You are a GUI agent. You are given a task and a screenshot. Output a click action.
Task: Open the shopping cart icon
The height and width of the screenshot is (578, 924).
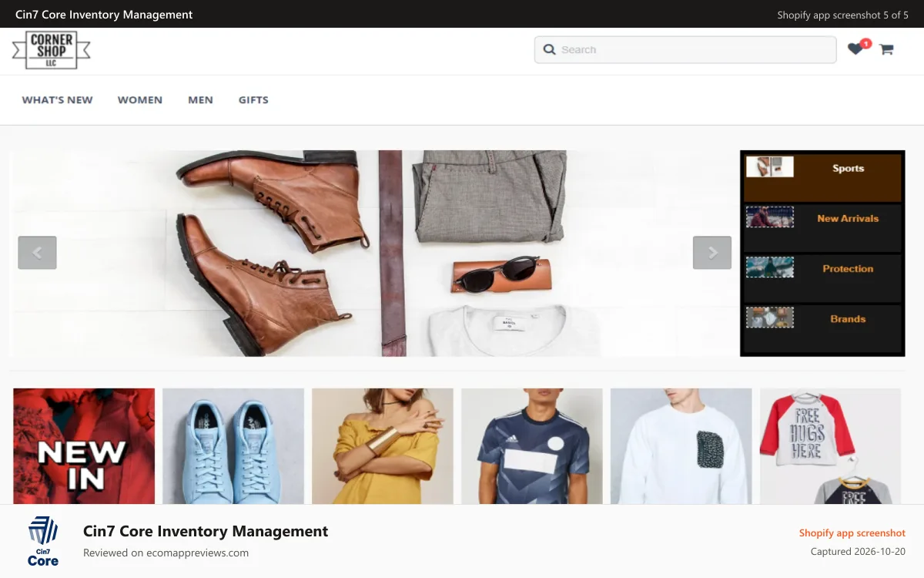[x=886, y=50]
